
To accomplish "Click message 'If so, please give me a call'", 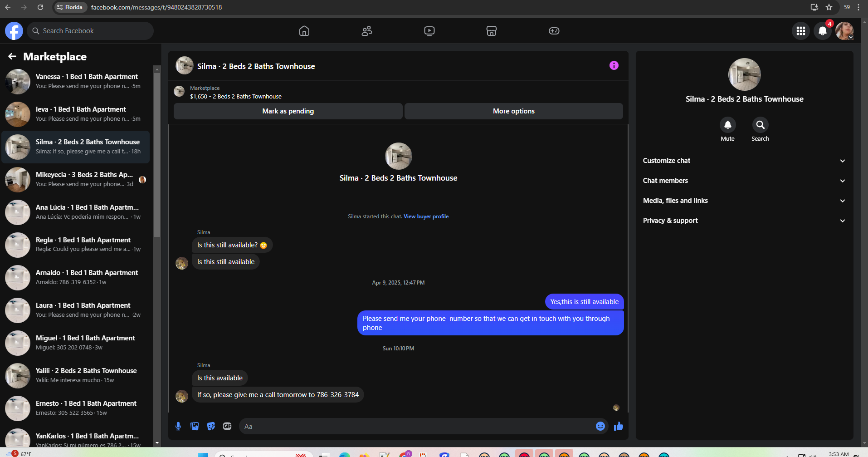I will point(278,395).
